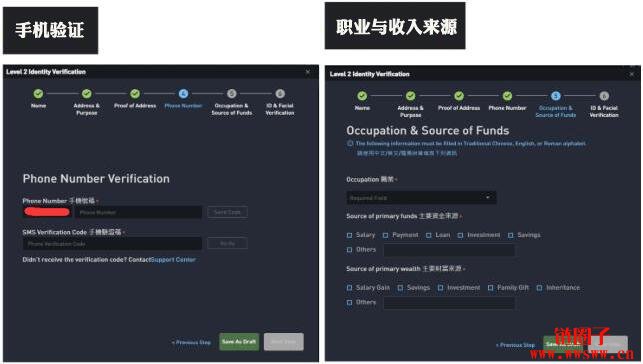Click the Verify button beside the SMS code

(227, 243)
